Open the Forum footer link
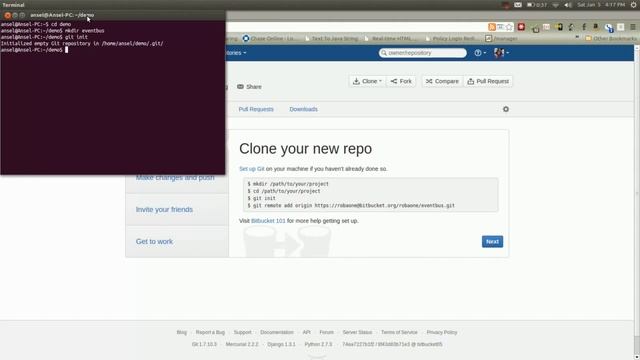 [327, 332]
